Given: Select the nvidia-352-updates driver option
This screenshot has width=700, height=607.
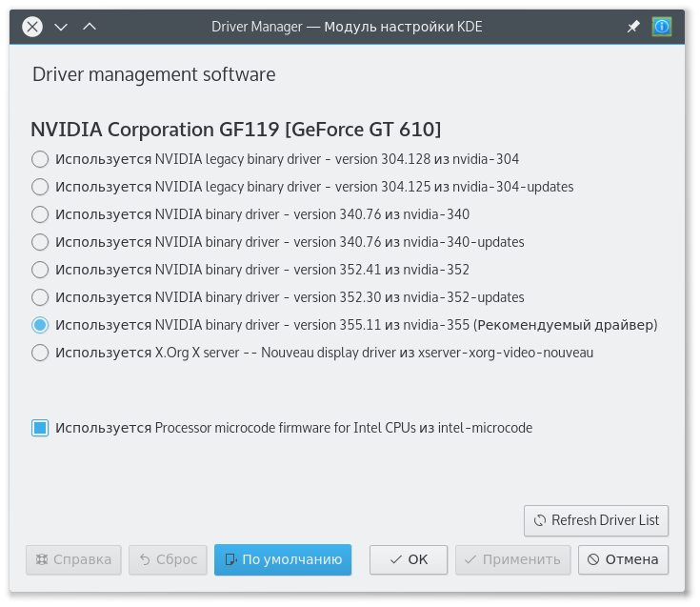Looking at the screenshot, I should pos(40,297).
